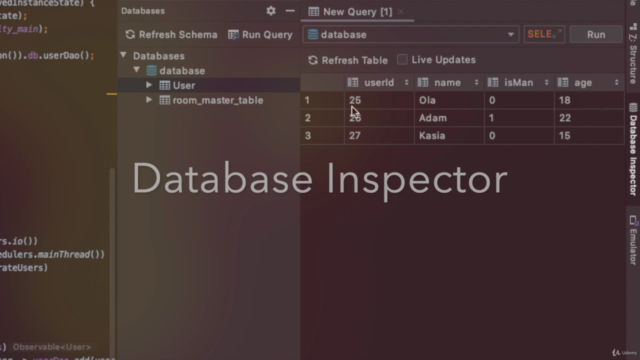
Task: Select the User table in tree
Action: (x=184, y=85)
